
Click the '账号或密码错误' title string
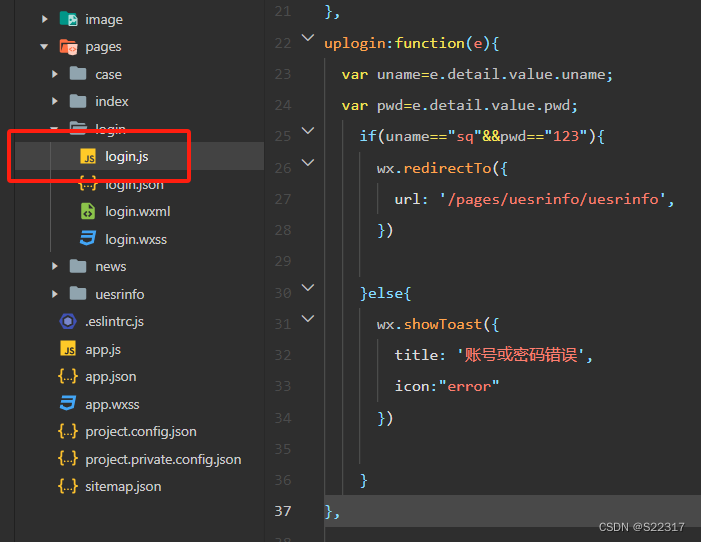[521, 355]
